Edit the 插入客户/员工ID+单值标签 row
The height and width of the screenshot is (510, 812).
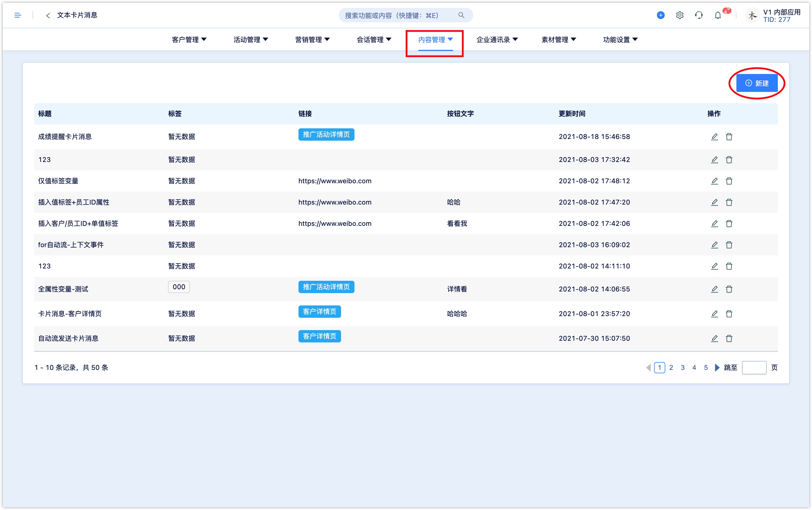(714, 223)
